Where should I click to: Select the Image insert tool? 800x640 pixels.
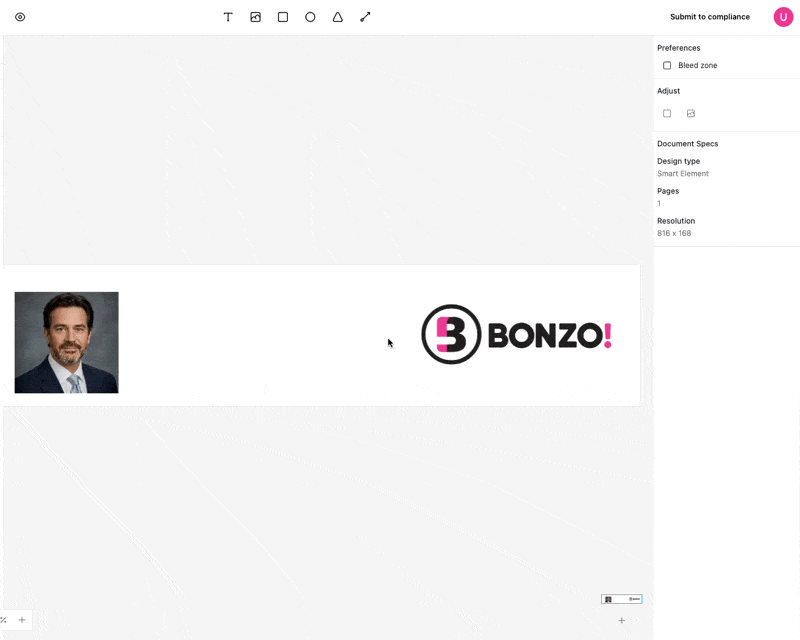(x=256, y=17)
